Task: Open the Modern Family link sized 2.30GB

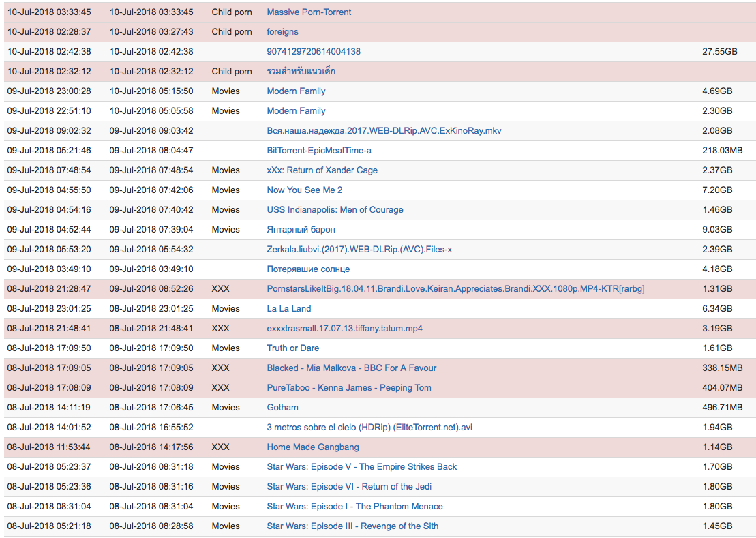Action: [296, 111]
